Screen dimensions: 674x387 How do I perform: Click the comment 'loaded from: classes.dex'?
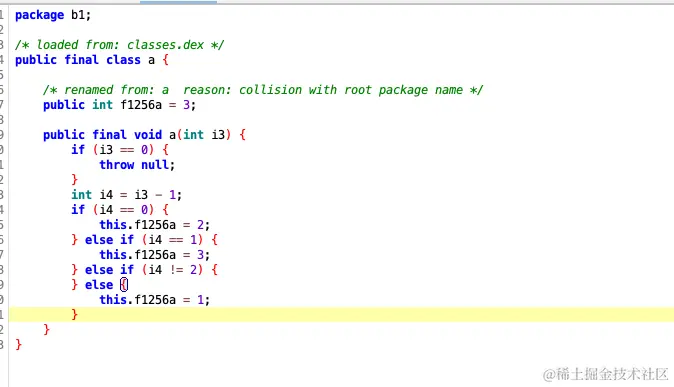pyautogui.click(x=119, y=45)
